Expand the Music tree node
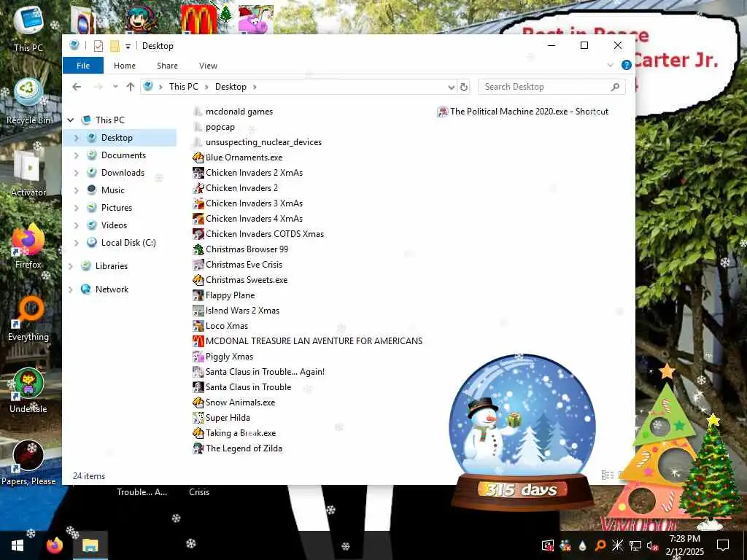747x560 pixels. point(76,190)
